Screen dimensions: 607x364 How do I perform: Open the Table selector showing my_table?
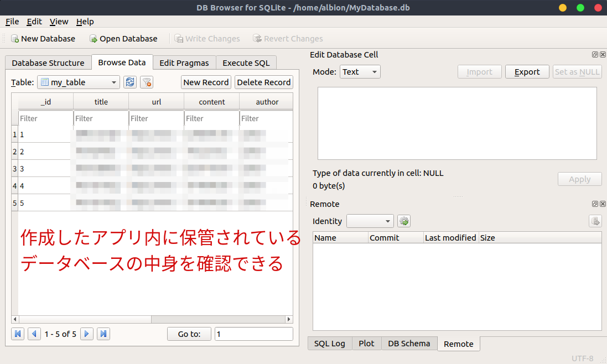coord(78,82)
